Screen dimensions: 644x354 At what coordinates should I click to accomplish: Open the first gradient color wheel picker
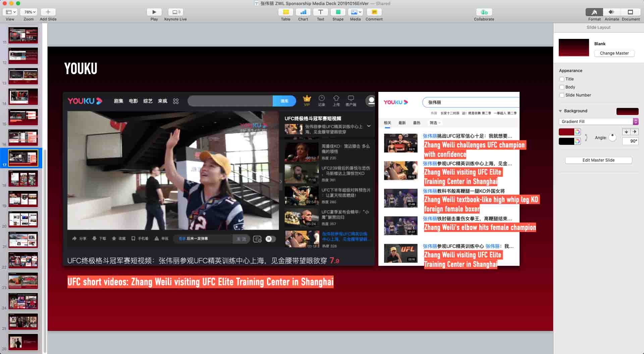577,132
